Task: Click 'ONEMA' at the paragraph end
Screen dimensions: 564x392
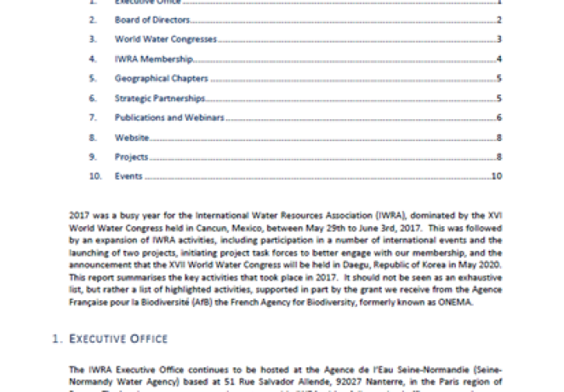Action: pyautogui.click(x=454, y=303)
